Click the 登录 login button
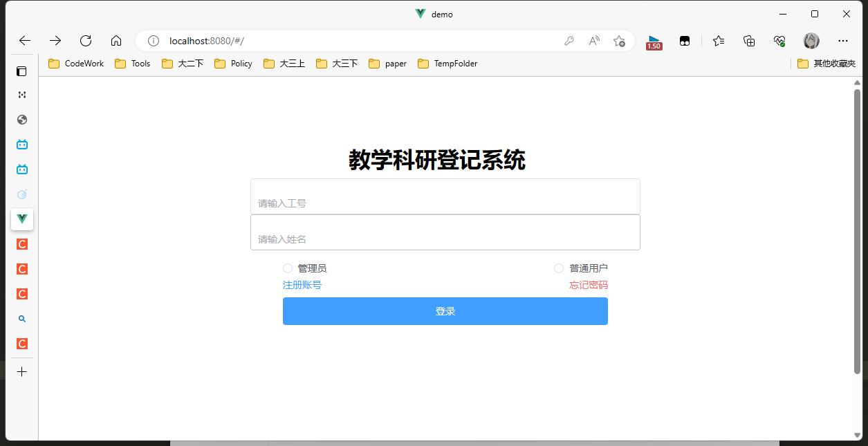Screen dimensions: 868x446 445,311
